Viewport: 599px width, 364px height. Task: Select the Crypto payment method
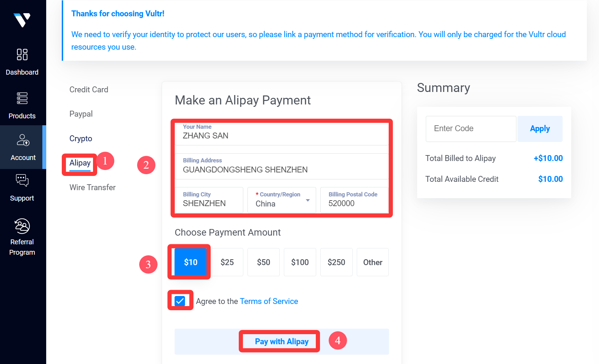coord(81,138)
